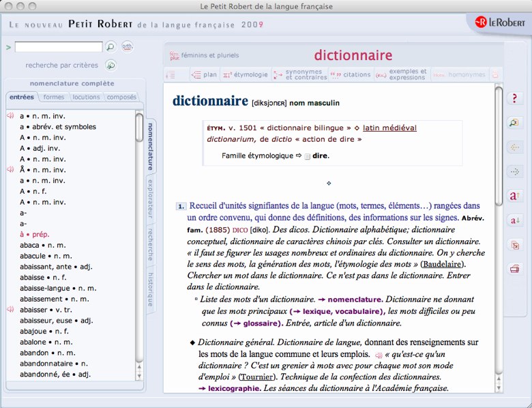Show synonymes et contraires
Screen dimensions: 532x408
[x=301, y=74]
